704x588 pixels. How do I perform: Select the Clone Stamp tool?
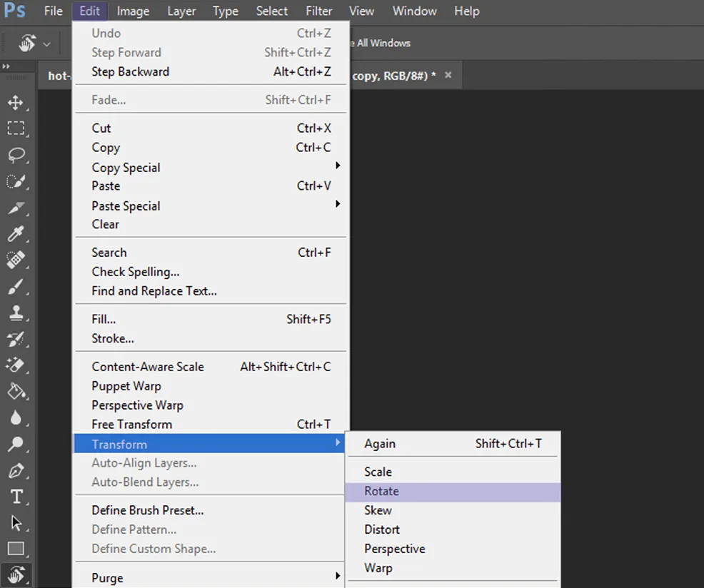click(16, 313)
